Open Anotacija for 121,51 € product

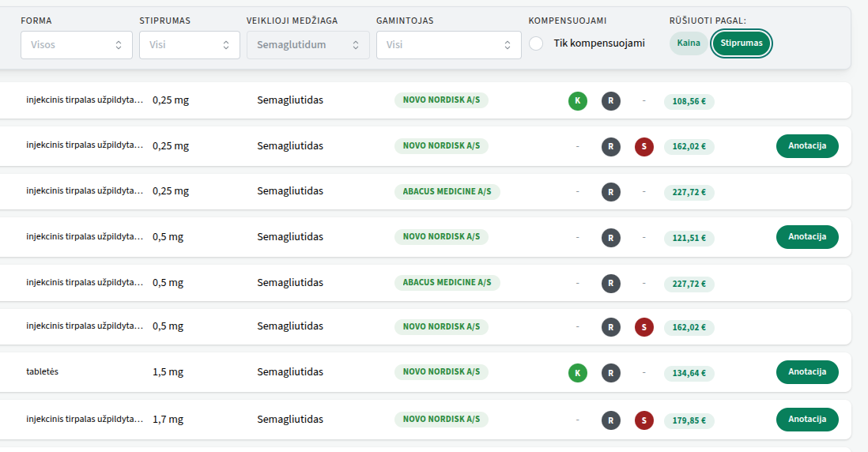click(807, 237)
